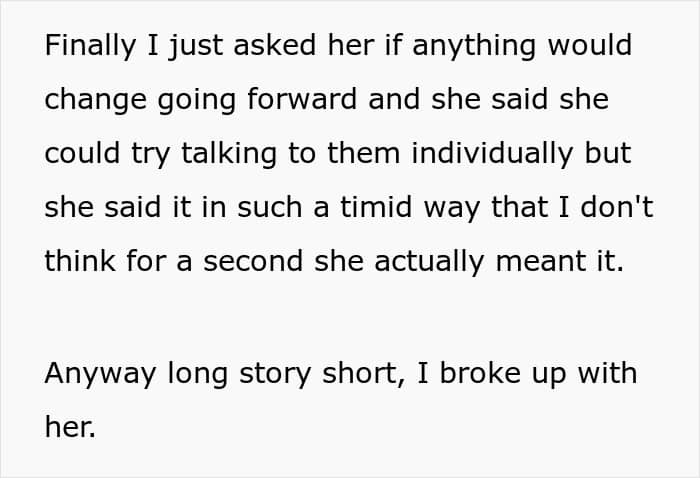
Task: Click the word "timid"
Action: pos(375,207)
